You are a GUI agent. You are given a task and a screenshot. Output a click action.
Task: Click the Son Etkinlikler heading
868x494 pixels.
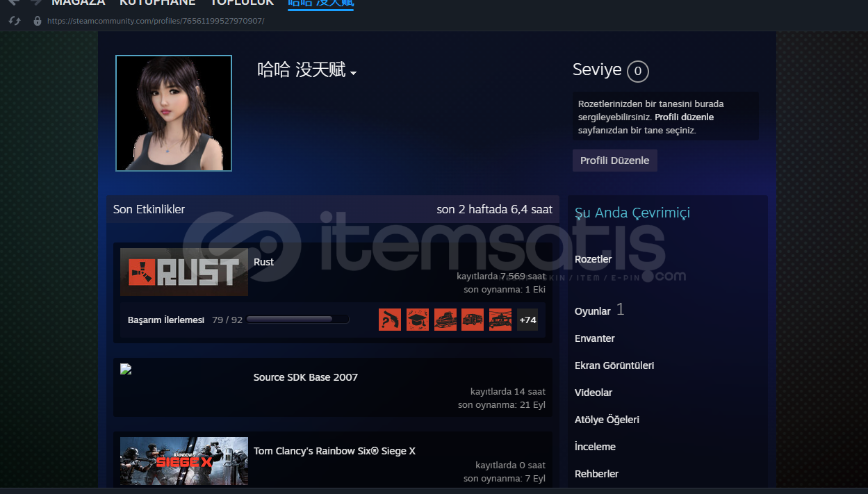click(149, 209)
